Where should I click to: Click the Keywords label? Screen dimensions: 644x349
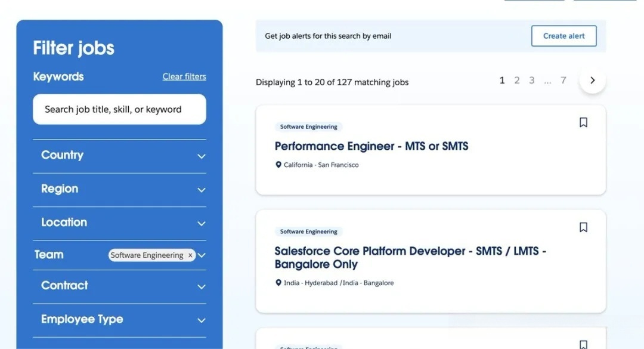pyautogui.click(x=58, y=76)
